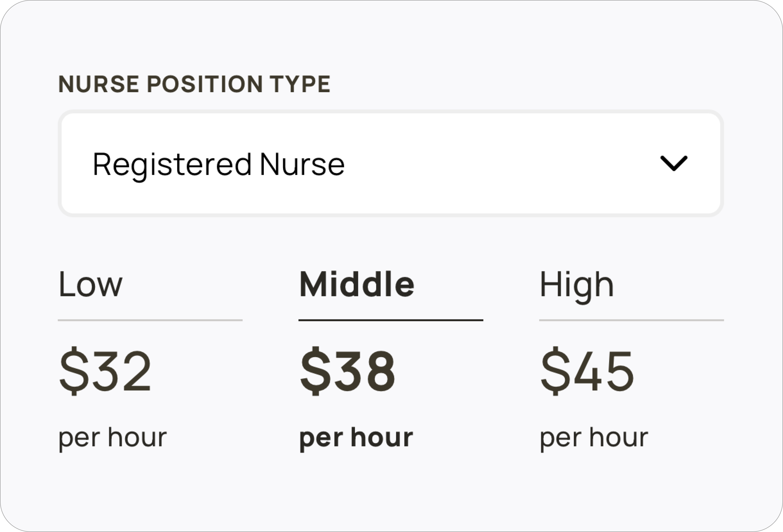Click the gray underline beneath Low
Image resolution: width=783 pixels, height=532 pixels.
click(150, 320)
